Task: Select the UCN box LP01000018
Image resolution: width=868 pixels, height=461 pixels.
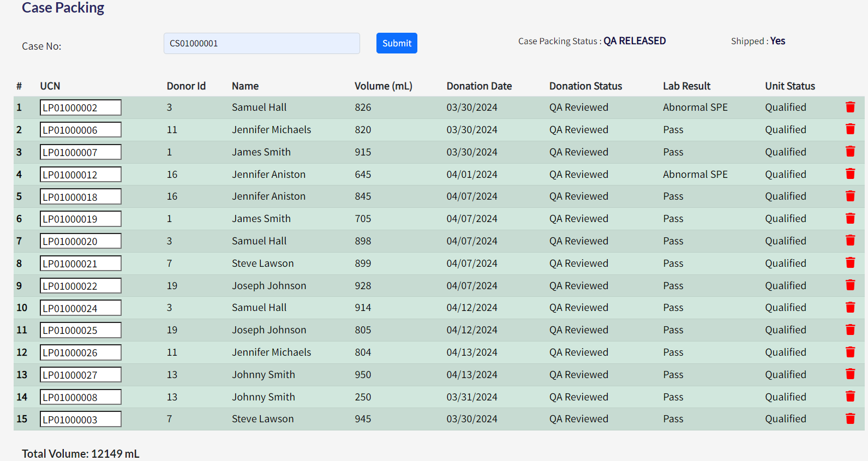Action: coord(81,197)
